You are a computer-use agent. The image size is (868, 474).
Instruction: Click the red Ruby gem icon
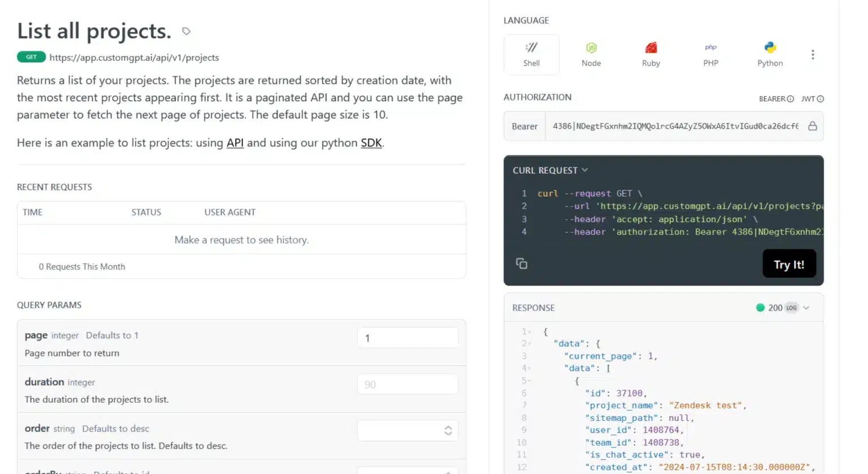[651, 48]
